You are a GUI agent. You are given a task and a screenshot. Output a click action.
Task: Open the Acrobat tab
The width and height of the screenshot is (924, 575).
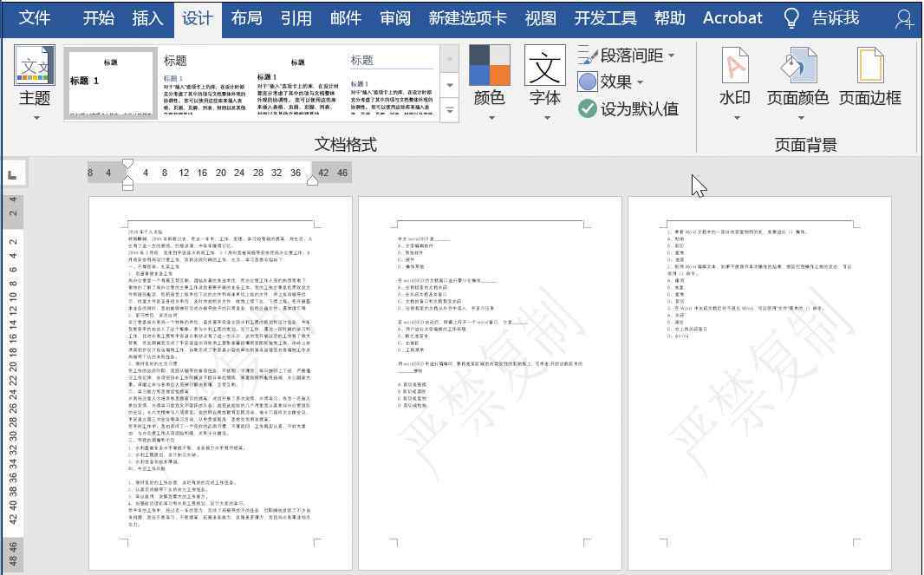click(x=732, y=18)
